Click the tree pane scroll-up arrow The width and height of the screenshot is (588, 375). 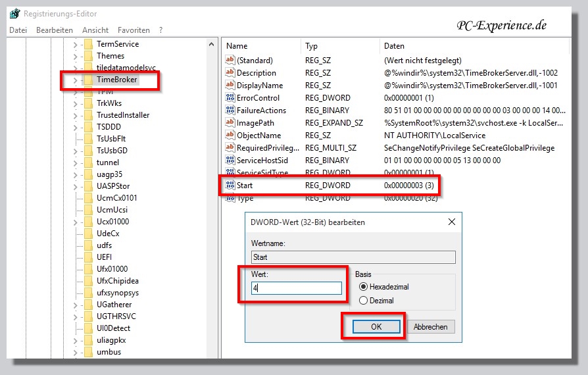coord(212,45)
